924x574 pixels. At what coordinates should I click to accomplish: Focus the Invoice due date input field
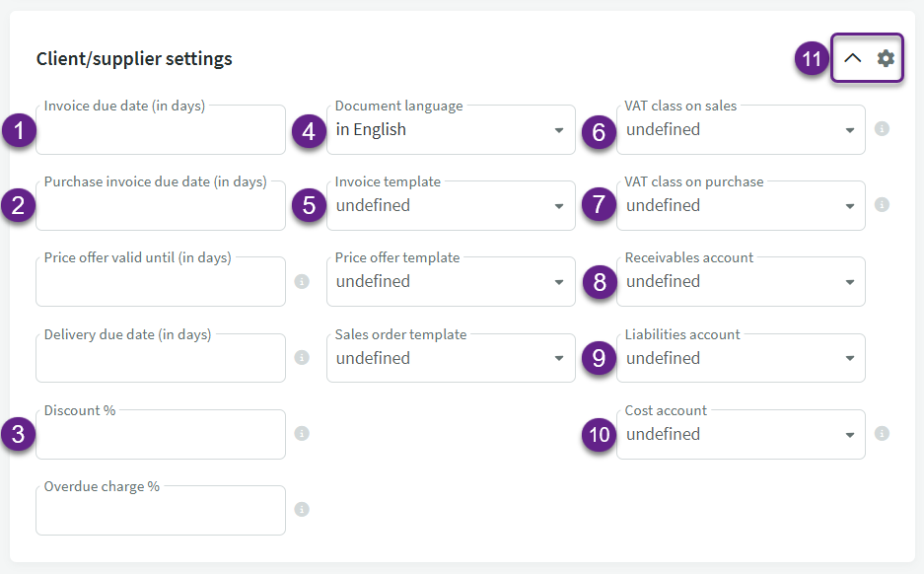coord(161,131)
